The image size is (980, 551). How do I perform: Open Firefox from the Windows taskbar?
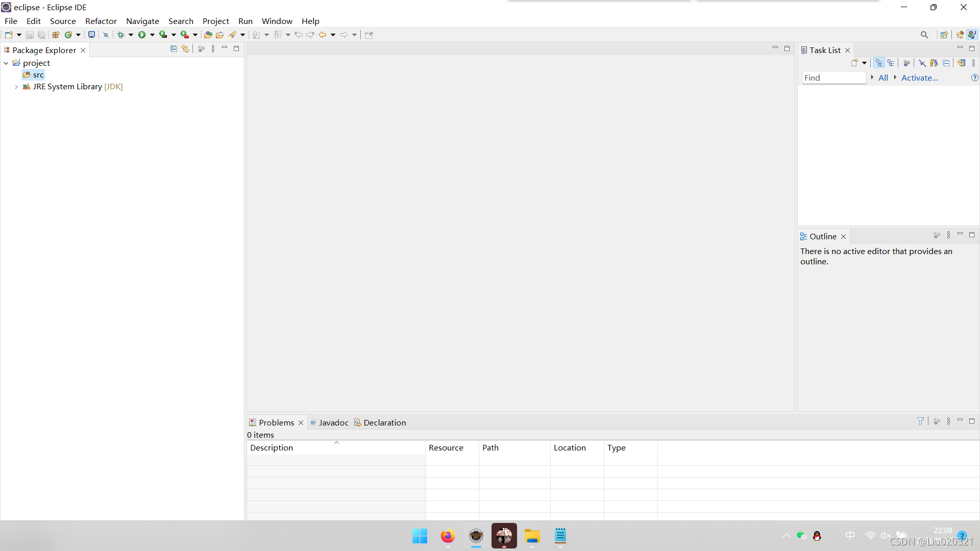click(448, 536)
